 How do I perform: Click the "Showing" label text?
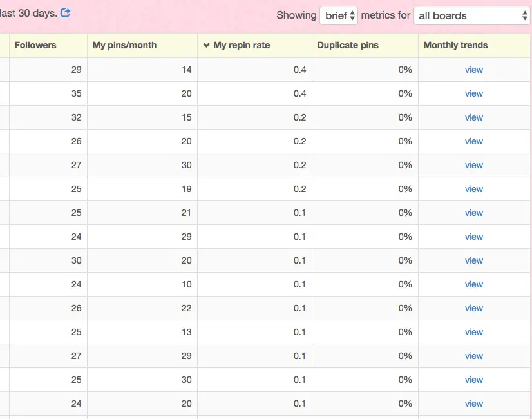(x=296, y=15)
